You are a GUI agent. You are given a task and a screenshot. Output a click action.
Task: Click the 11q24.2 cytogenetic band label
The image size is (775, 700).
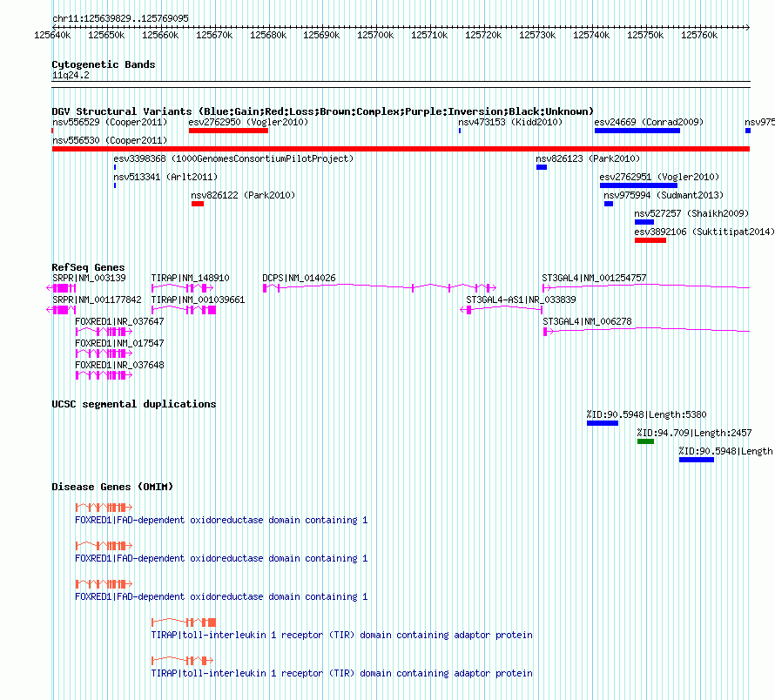click(x=71, y=75)
